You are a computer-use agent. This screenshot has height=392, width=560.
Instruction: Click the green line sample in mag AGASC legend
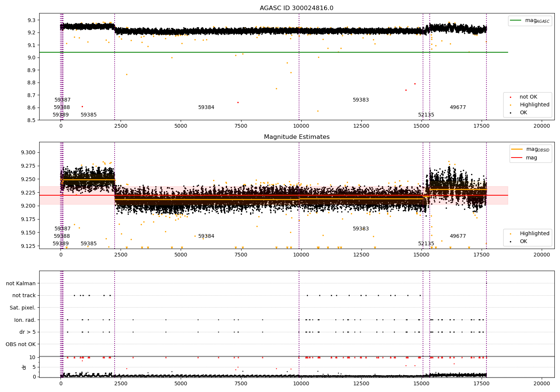point(516,21)
